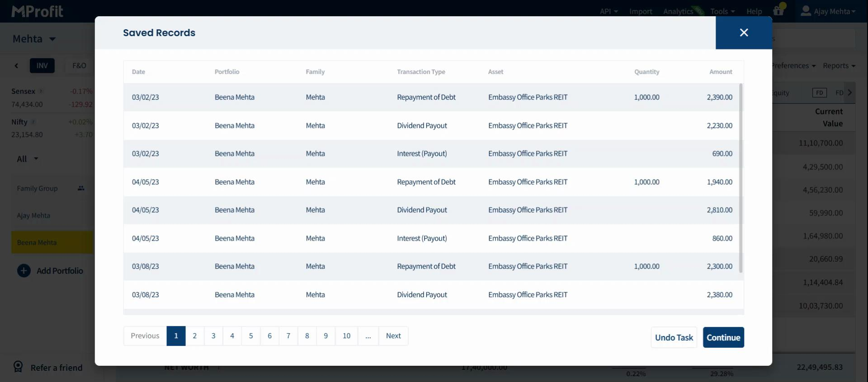
Task: Navigate to page 9 of records
Action: tap(326, 336)
